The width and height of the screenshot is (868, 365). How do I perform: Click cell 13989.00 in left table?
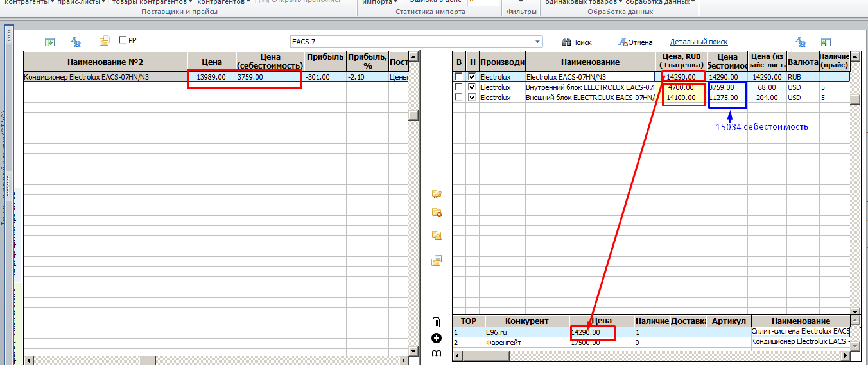pyautogui.click(x=212, y=77)
